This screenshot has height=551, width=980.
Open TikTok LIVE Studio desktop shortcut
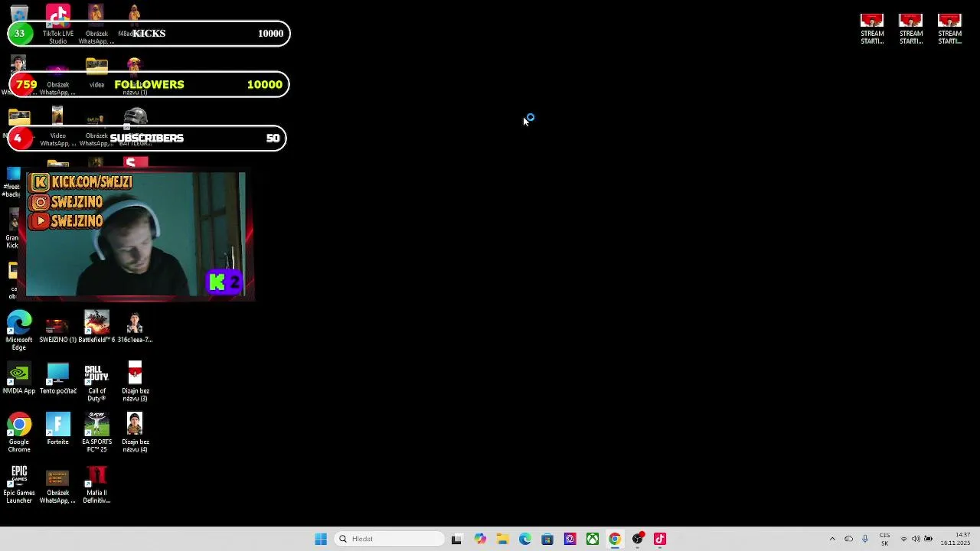point(57,24)
